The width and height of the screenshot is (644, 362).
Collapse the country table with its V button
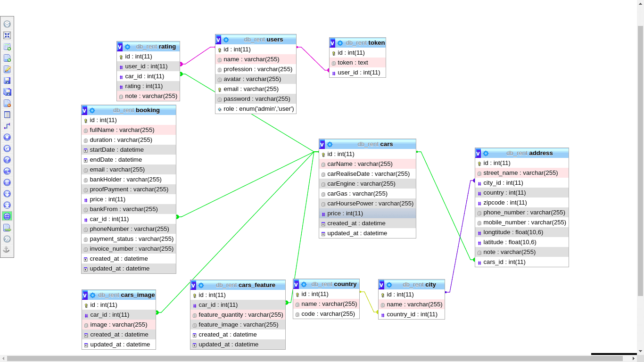[x=296, y=284]
